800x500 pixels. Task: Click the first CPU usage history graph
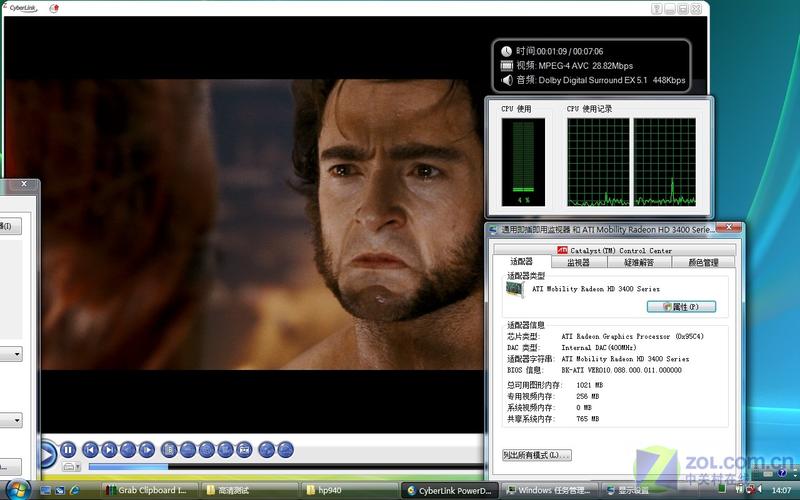coord(598,162)
